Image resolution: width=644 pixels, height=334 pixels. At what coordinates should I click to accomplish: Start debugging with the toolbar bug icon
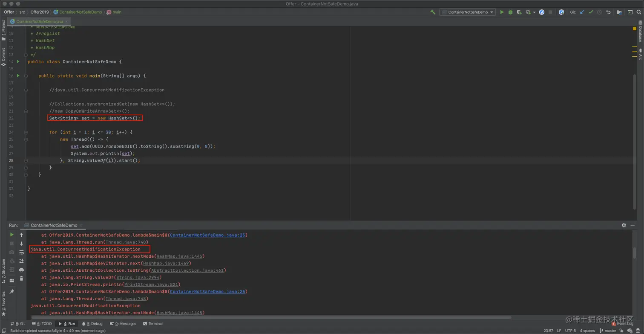pyautogui.click(x=510, y=12)
